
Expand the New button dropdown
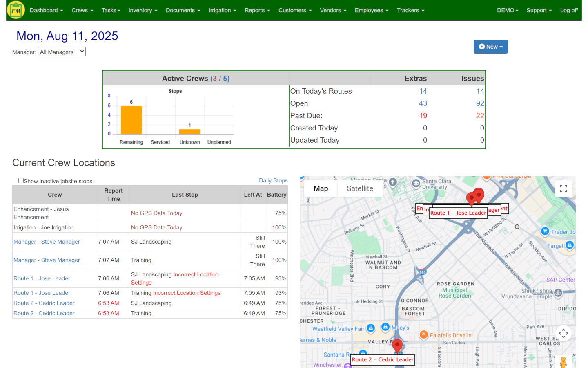(490, 47)
